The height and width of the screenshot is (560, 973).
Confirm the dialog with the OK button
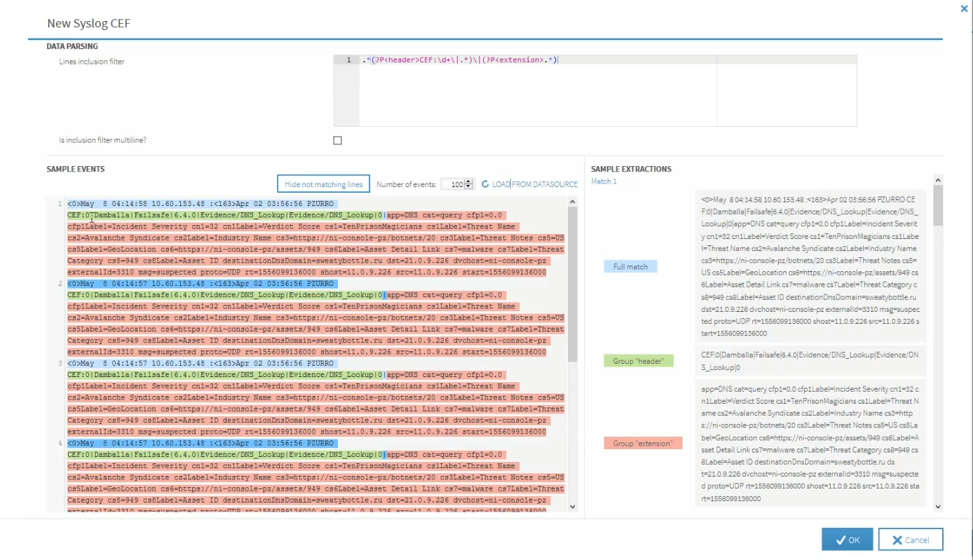[847, 540]
